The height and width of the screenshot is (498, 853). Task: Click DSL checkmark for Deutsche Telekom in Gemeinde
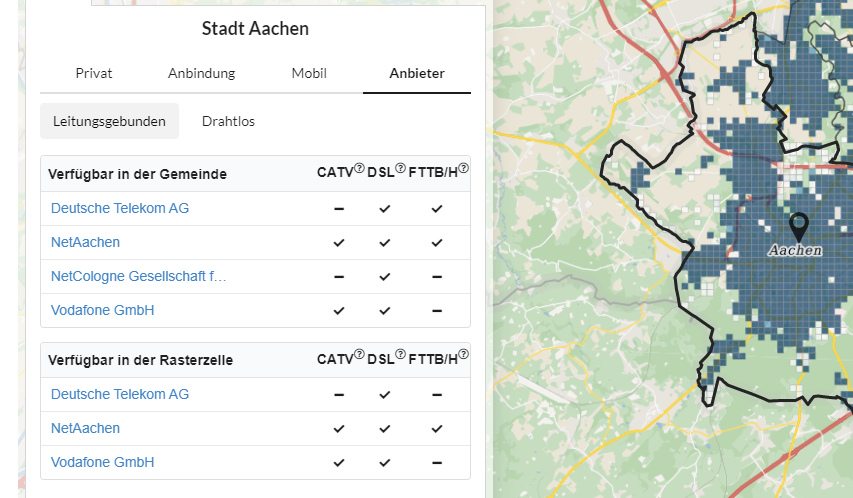[385, 208]
